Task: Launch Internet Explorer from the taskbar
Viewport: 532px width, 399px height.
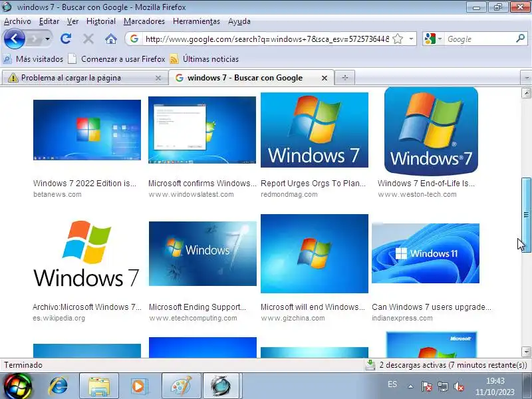Action: click(x=59, y=386)
